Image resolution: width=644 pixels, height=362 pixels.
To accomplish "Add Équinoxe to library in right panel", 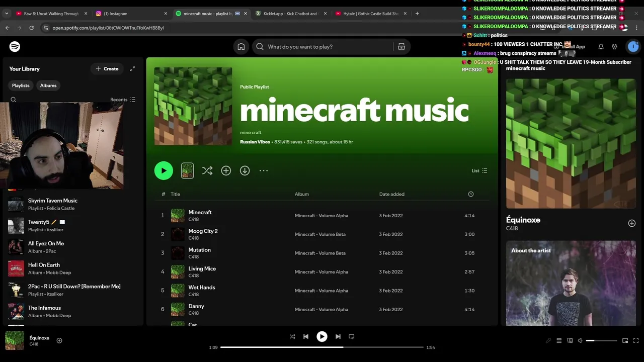I will pyautogui.click(x=632, y=223).
